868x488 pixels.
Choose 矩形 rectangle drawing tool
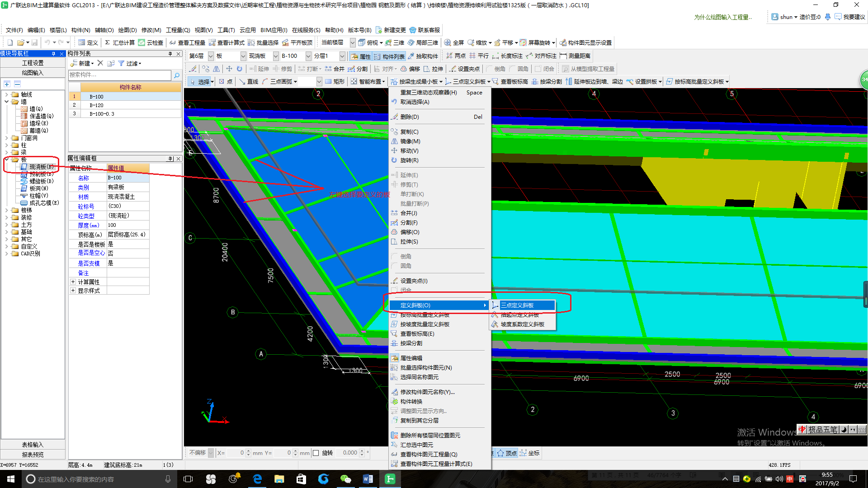pyautogui.click(x=335, y=82)
